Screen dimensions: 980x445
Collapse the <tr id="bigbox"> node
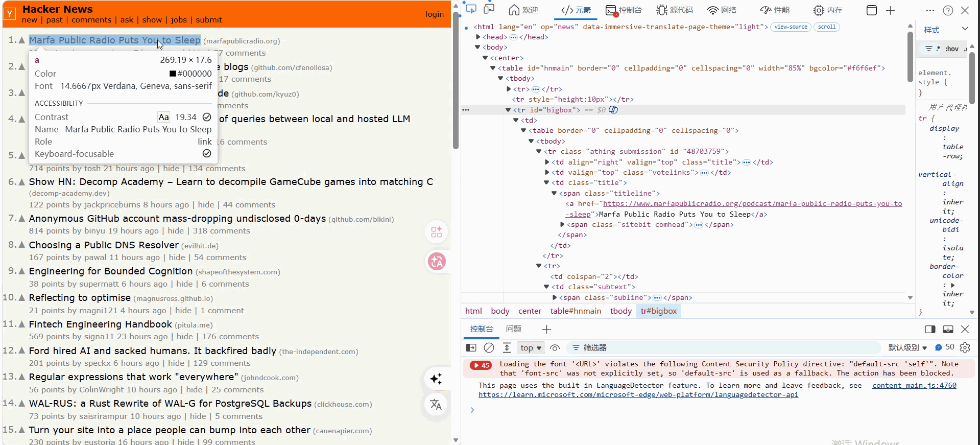508,110
